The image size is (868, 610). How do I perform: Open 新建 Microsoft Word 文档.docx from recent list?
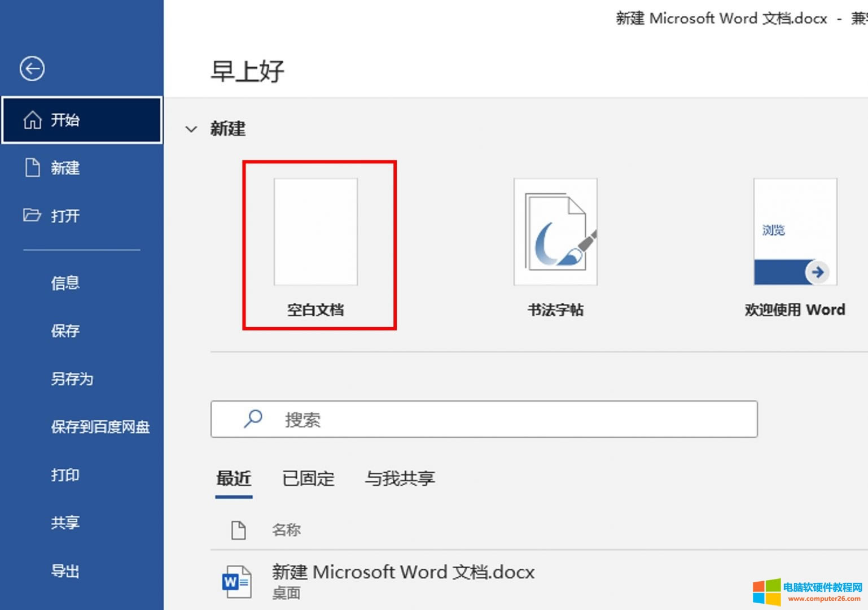tap(403, 572)
